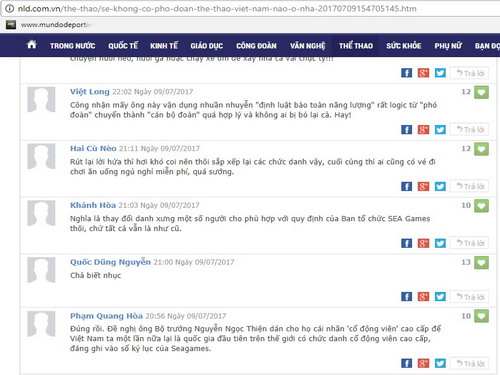The image size is (500, 375).
Task: Share Việt Long's comment on Twitter
Action: [440, 129]
